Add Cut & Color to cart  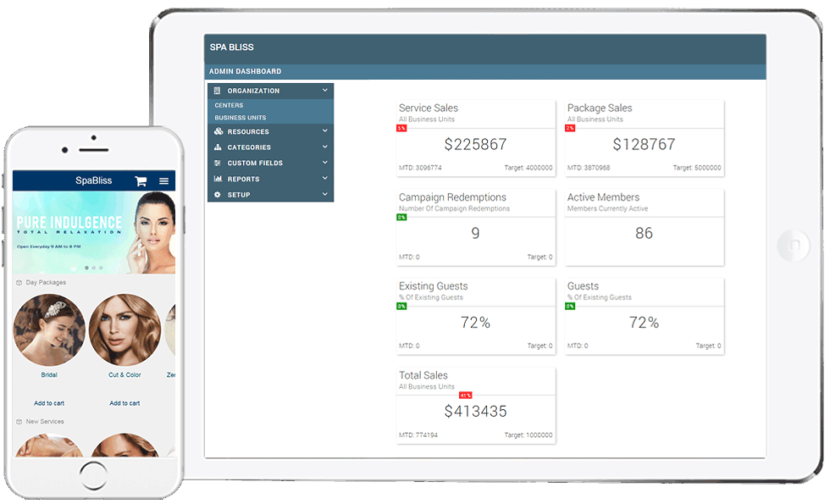(125, 403)
